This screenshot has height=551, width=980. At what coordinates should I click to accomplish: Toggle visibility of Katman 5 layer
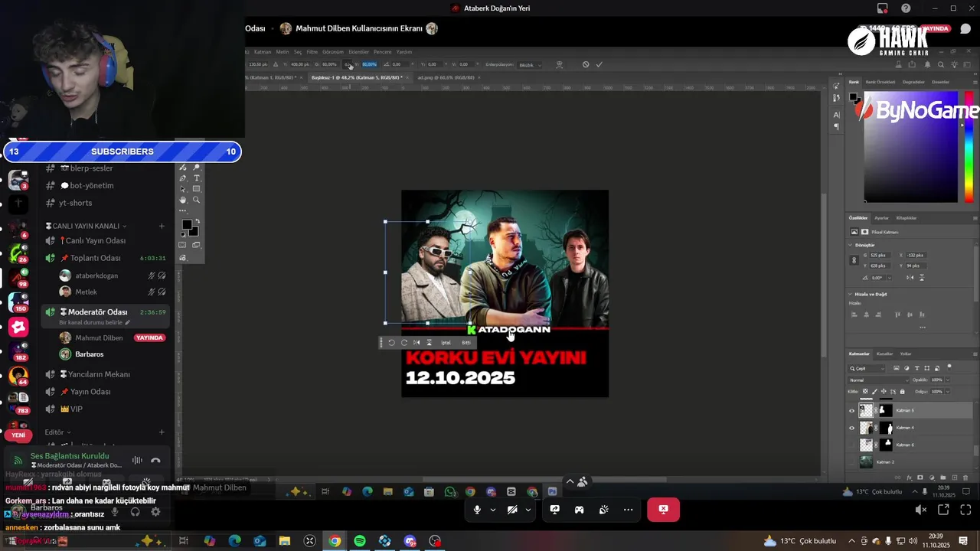point(851,410)
